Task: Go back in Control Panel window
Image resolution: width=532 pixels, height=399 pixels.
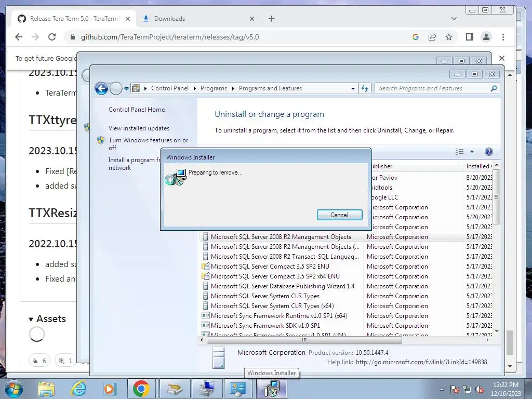Action: [101, 88]
